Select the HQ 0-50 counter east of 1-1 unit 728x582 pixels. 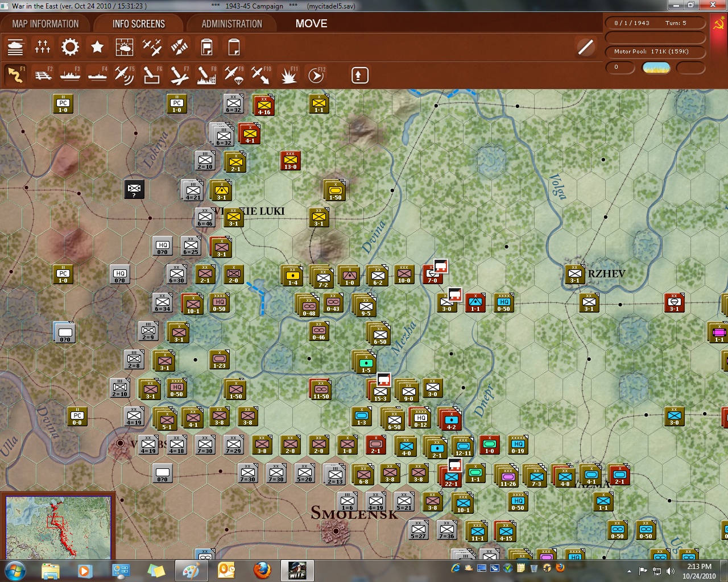503,303
